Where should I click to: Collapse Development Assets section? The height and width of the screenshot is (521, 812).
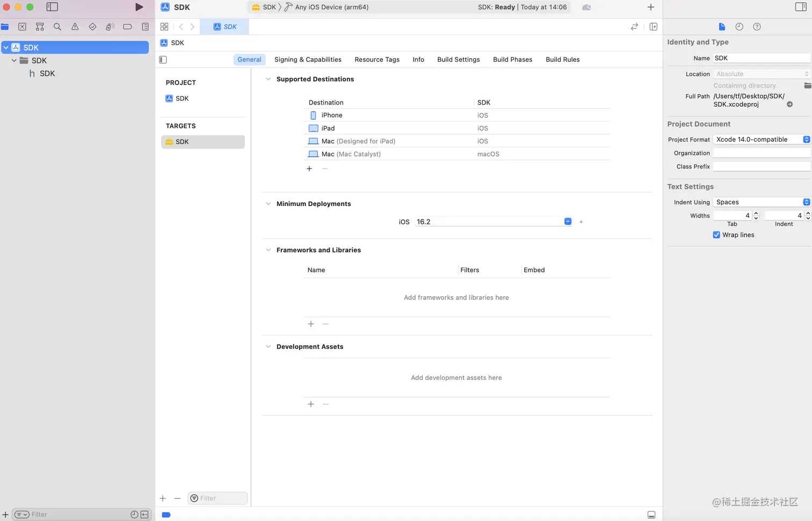(268, 346)
